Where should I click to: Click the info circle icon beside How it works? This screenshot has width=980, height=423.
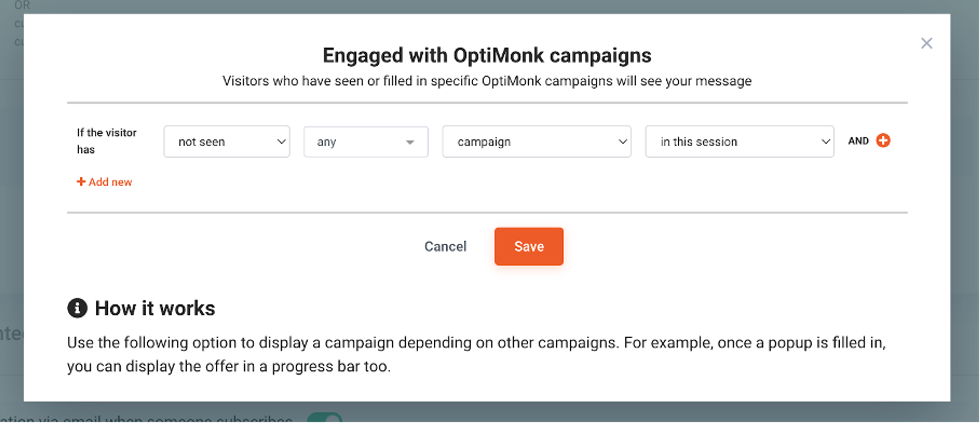tap(78, 308)
